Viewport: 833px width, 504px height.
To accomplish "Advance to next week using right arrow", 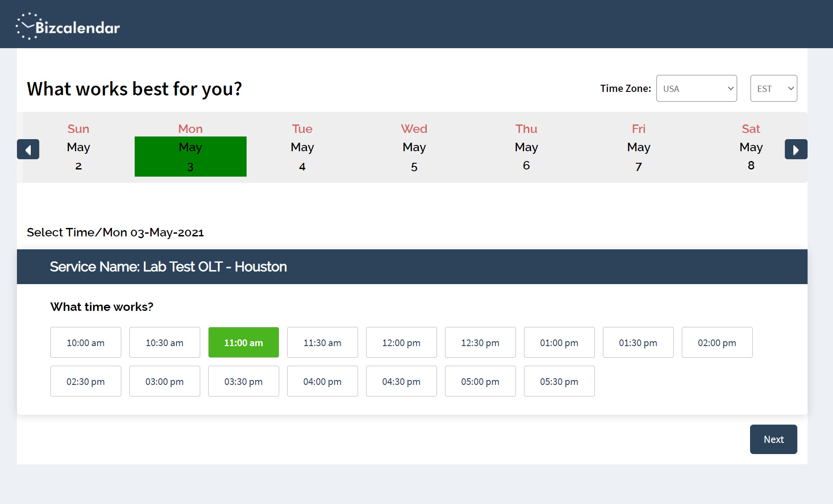I will pos(796,149).
